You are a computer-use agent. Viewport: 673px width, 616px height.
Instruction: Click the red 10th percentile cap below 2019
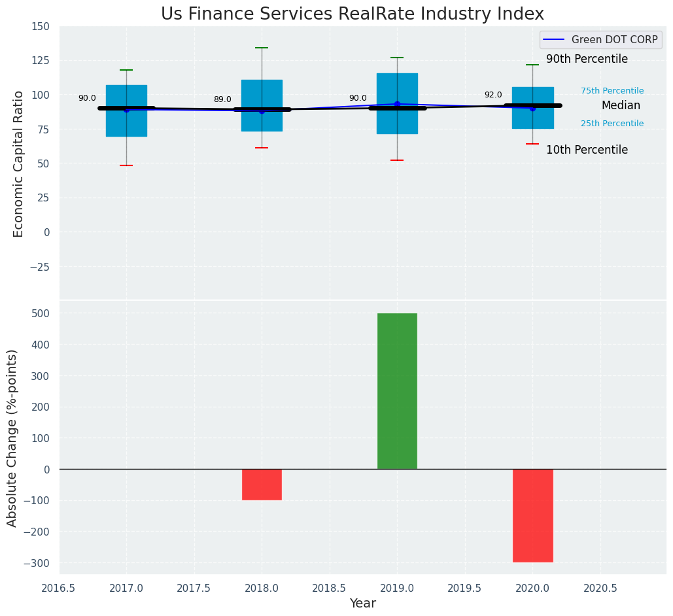[x=397, y=160]
